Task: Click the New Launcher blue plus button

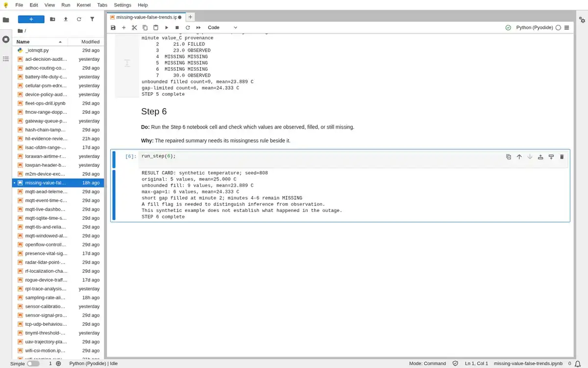Action: point(31,19)
